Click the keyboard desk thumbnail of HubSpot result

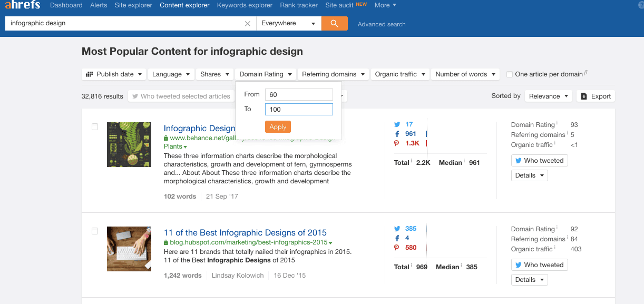[x=129, y=249]
